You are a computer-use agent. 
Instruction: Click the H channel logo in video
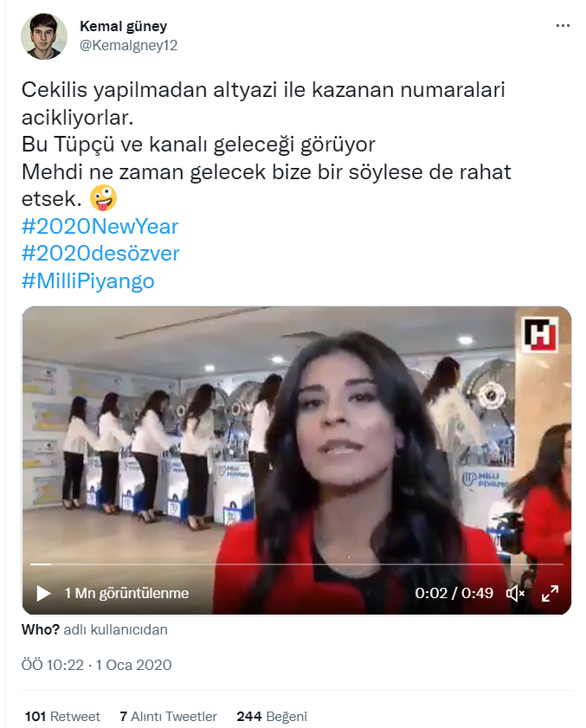point(539,334)
